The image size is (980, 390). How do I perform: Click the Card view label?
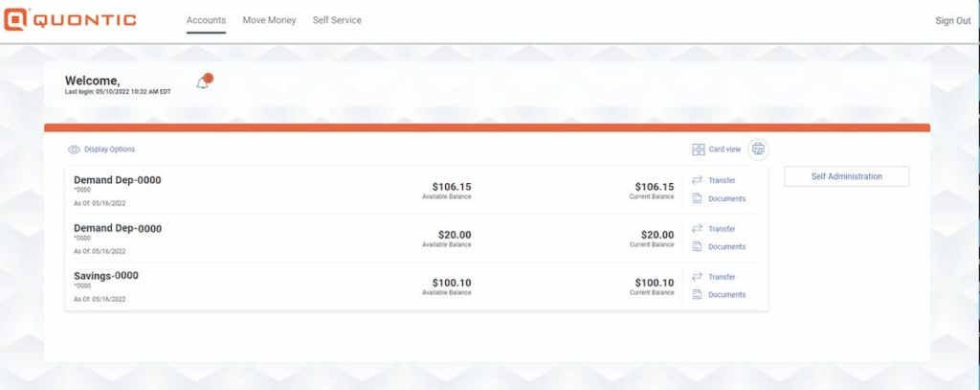[724, 149]
